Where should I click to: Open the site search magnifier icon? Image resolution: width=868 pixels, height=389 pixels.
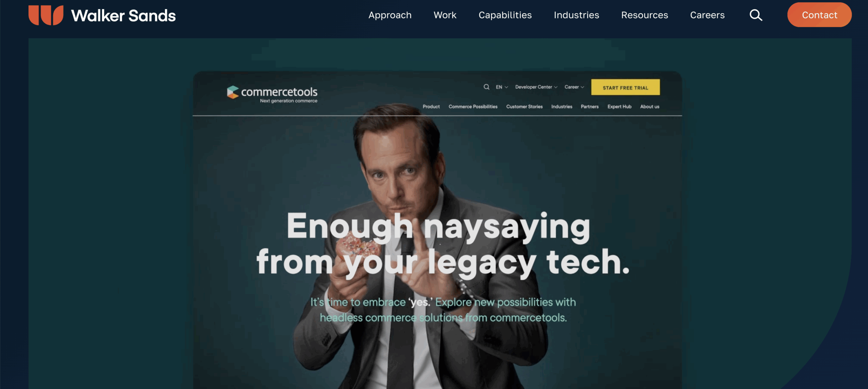tap(756, 15)
